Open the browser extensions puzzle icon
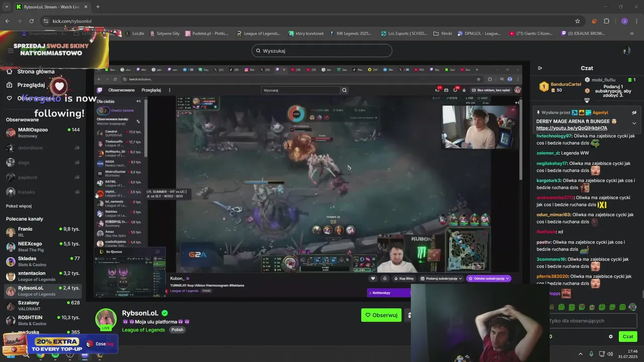This screenshot has height=362, width=644. (607, 21)
